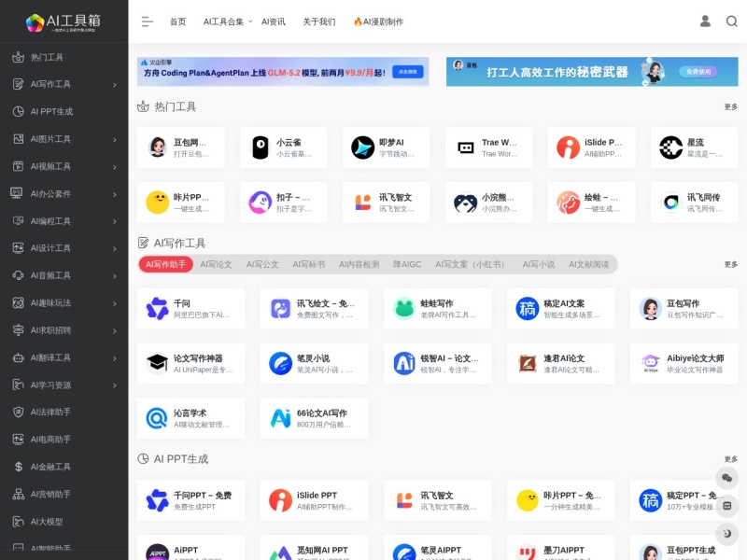Open the 打工人高效工作 banner ad
Viewport: 747px width, 560px height.
pos(592,72)
